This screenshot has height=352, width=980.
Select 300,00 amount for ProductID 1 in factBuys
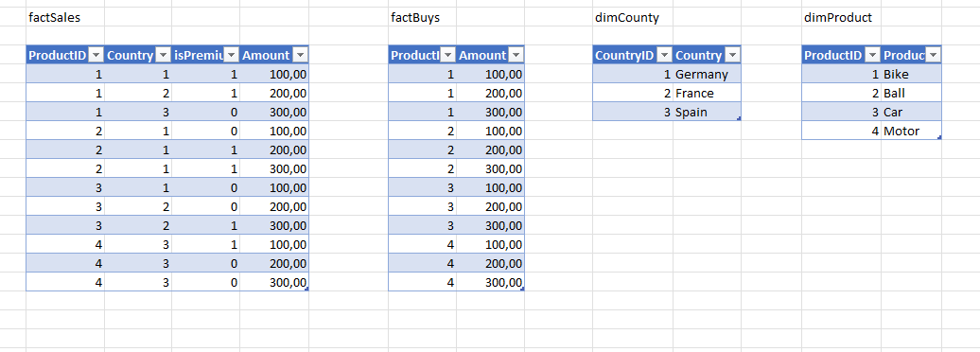490,112
